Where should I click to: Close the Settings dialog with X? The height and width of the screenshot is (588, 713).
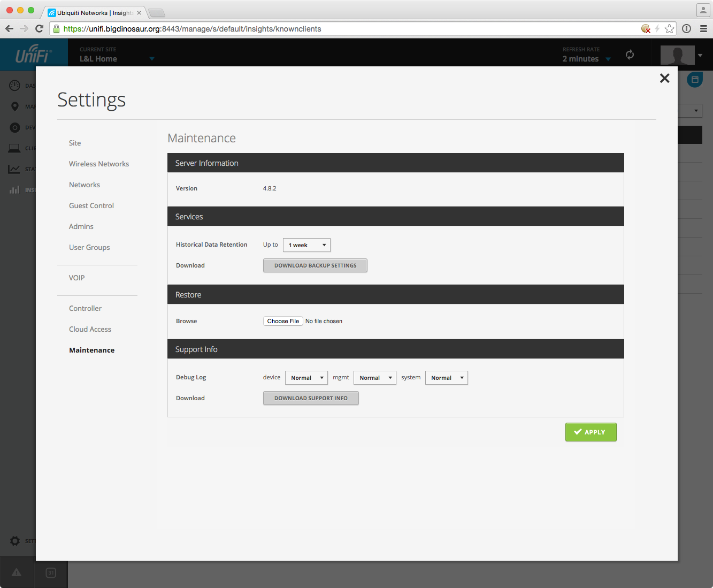click(664, 78)
